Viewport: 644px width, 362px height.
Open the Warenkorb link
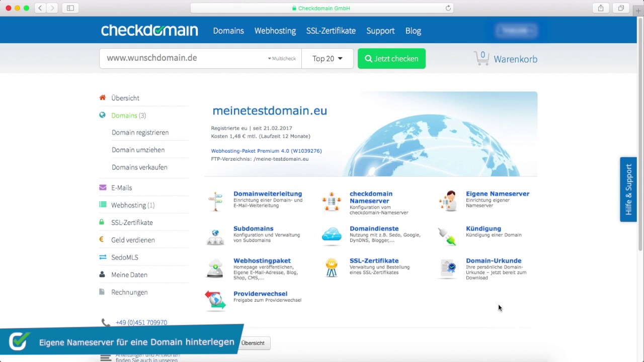pos(515,59)
